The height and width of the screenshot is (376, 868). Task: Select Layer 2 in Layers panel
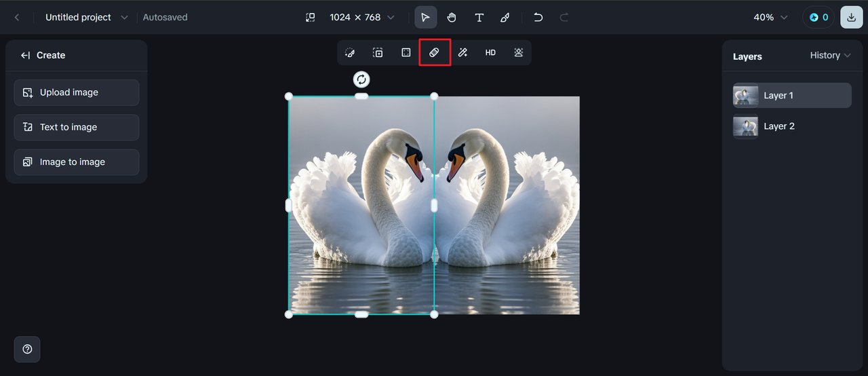pyautogui.click(x=792, y=126)
